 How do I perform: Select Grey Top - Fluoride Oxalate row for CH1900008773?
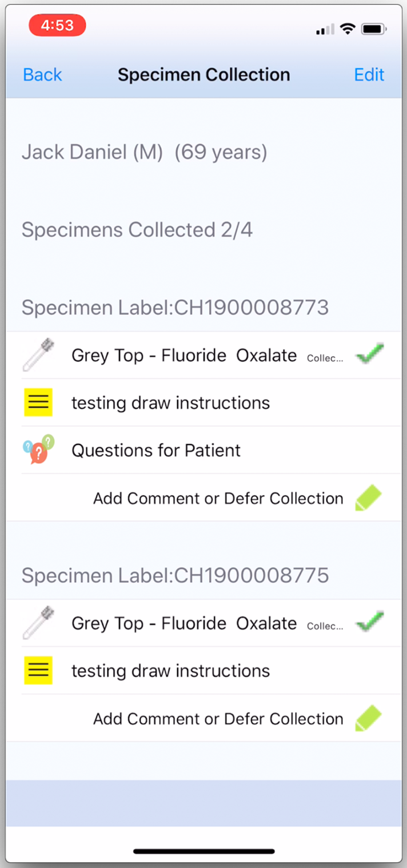(183, 356)
